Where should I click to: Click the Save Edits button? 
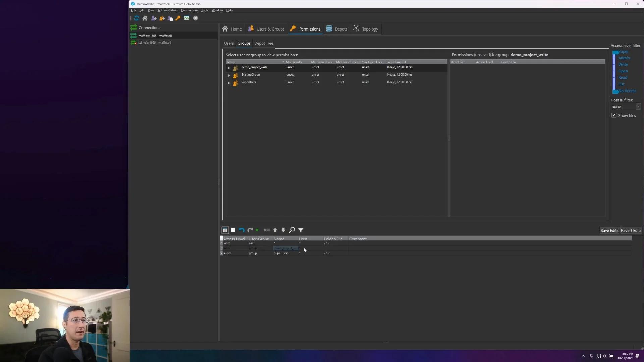[x=609, y=230]
